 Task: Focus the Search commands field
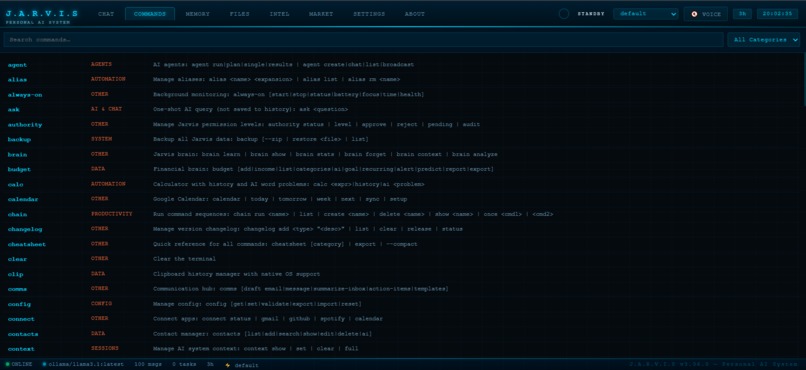click(363, 40)
